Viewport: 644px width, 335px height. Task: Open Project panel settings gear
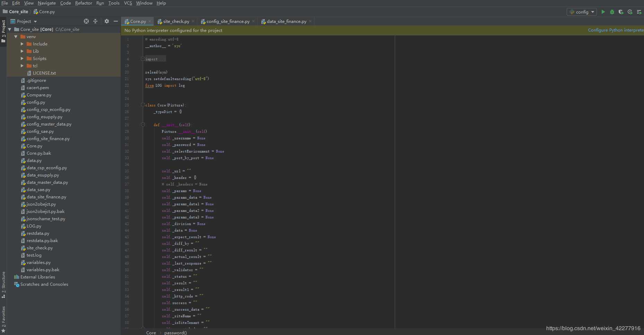[x=107, y=21]
